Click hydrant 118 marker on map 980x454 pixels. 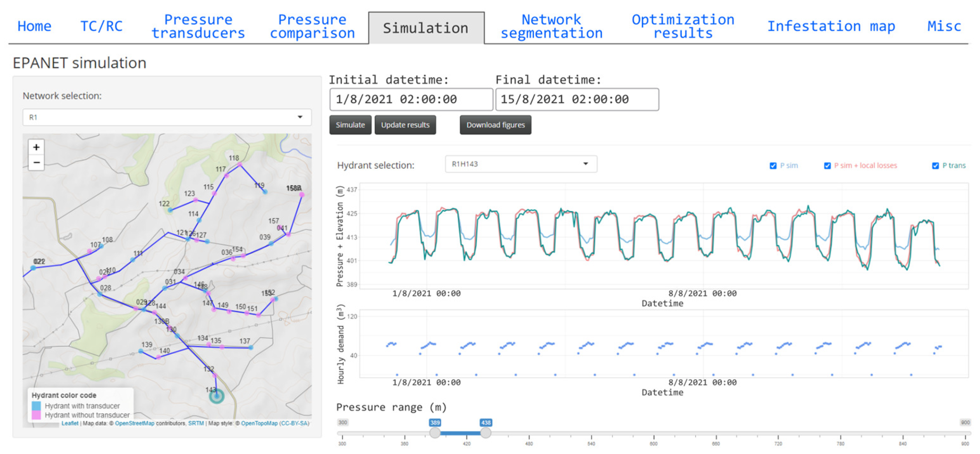pos(240,164)
